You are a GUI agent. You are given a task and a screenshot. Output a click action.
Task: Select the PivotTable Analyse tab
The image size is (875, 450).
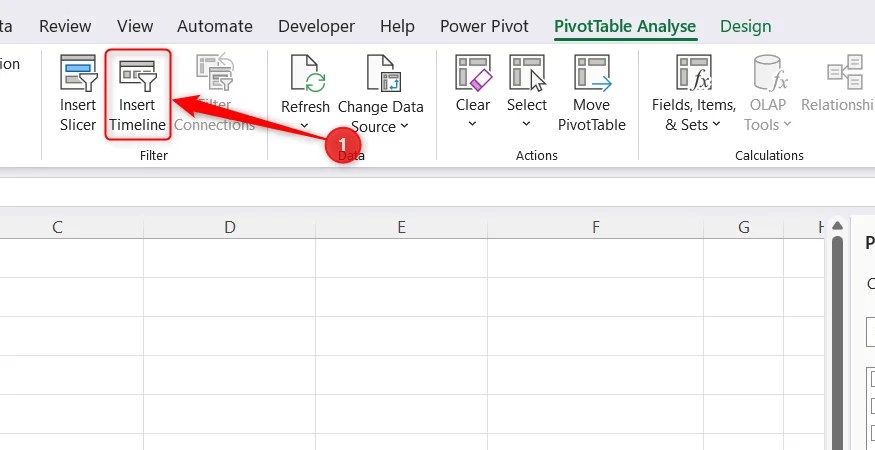(x=625, y=26)
